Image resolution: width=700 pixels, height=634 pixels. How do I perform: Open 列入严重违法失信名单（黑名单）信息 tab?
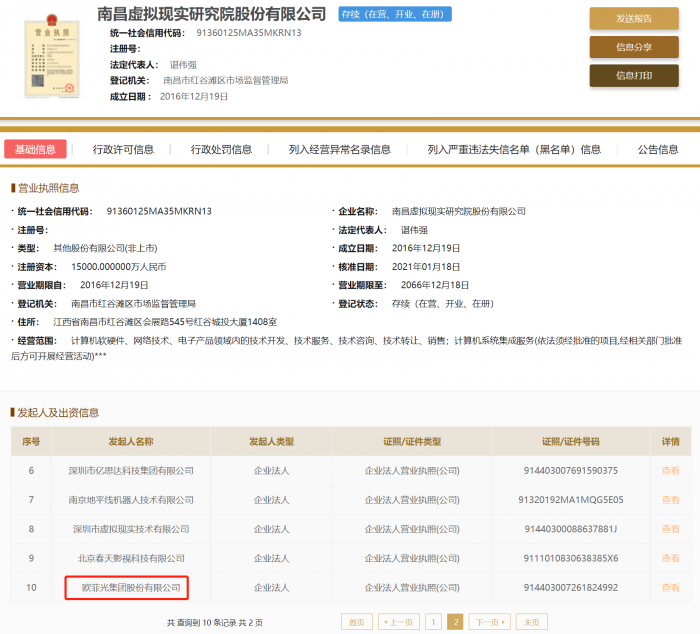(514, 150)
